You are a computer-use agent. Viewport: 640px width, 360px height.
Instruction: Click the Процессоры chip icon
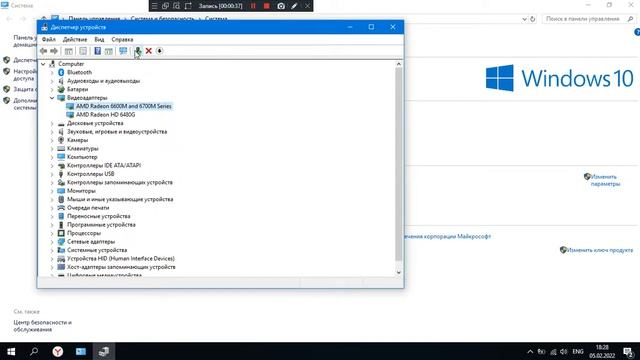[x=61, y=233]
